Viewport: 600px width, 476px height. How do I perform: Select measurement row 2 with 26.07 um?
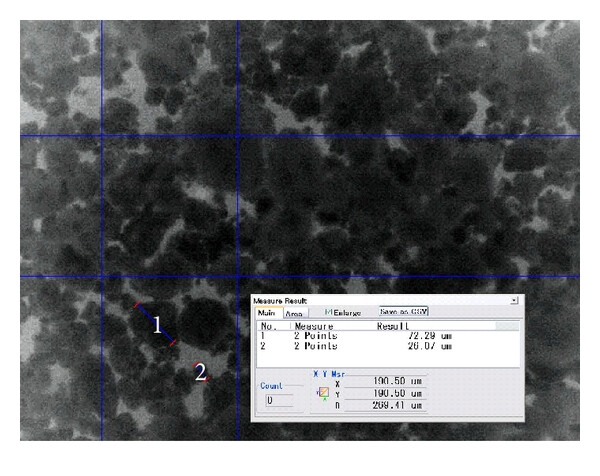point(388,346)
